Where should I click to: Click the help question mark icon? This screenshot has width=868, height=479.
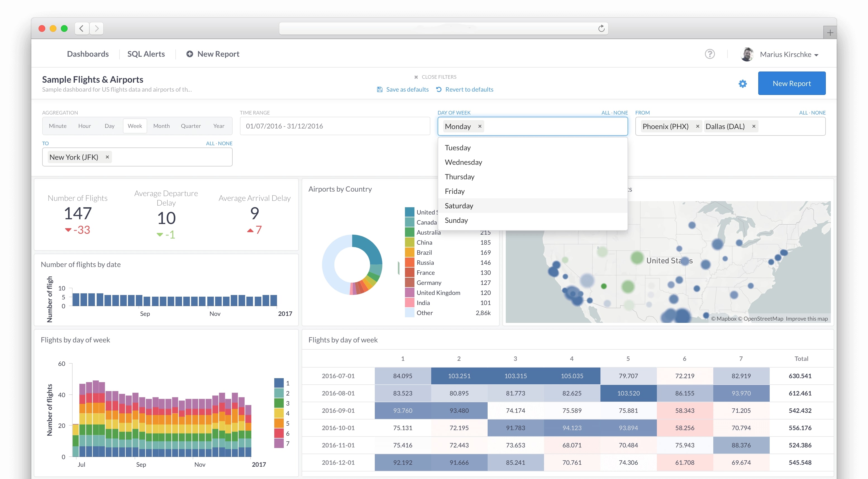(x=710, y=54)
